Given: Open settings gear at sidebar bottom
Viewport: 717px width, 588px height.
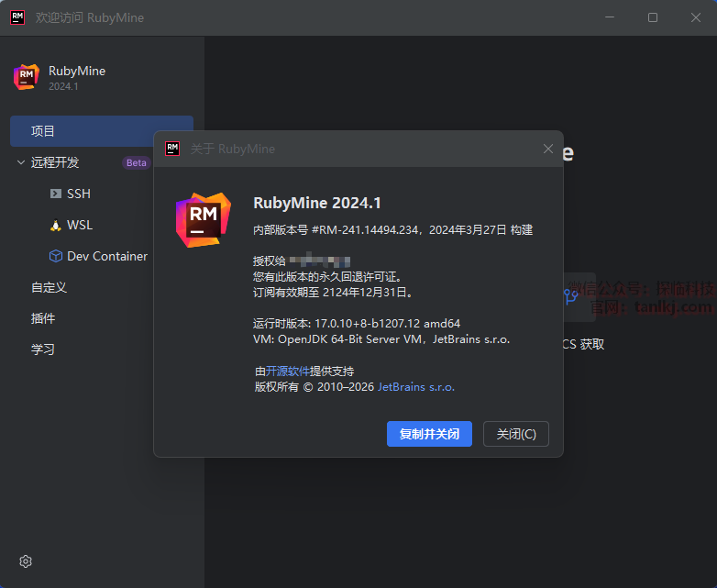Looking at the screenshot, I should pos(26,561).
